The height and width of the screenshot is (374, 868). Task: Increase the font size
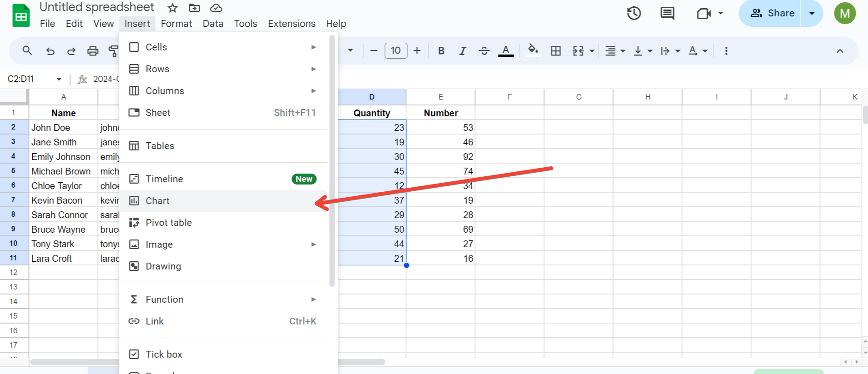pyautogui.click(x=417, y=51)
